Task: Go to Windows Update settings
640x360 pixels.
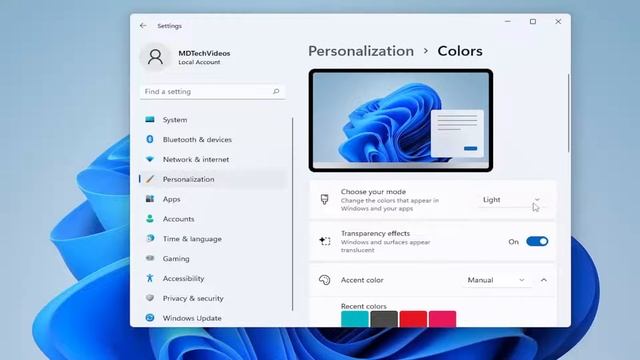Action: pyautogui.click(x=212, y=318)
